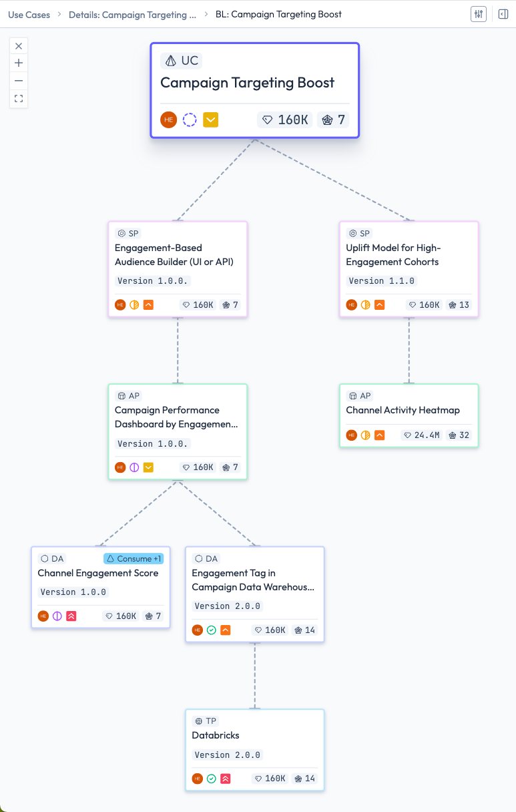The height and width of the screenshot is (812, 516).
Task: Select the TP icon on the Databricks node
Action: 199,721
